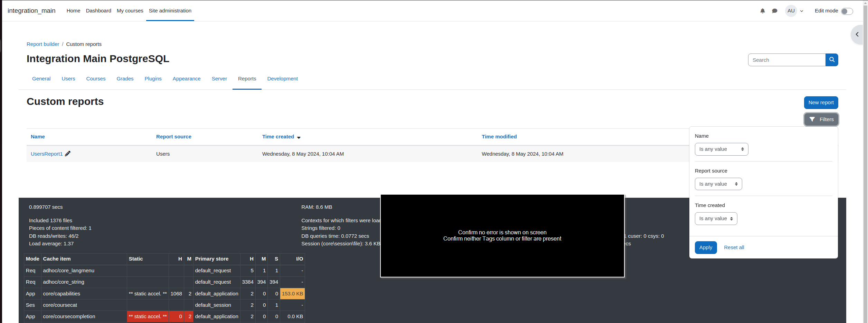
Task: Sort by Report source column header
Action: click(173, 137)
